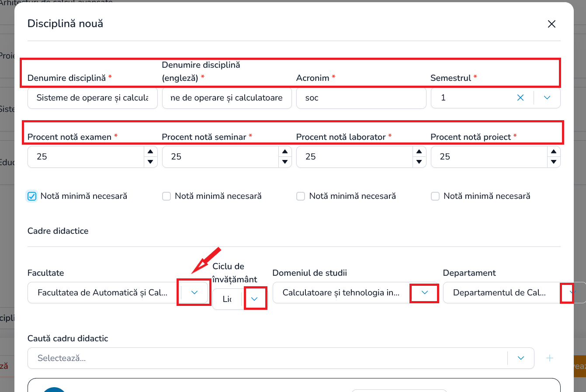
Task: Expand the Departament dropdown chevron
Action: coord(572,293)
